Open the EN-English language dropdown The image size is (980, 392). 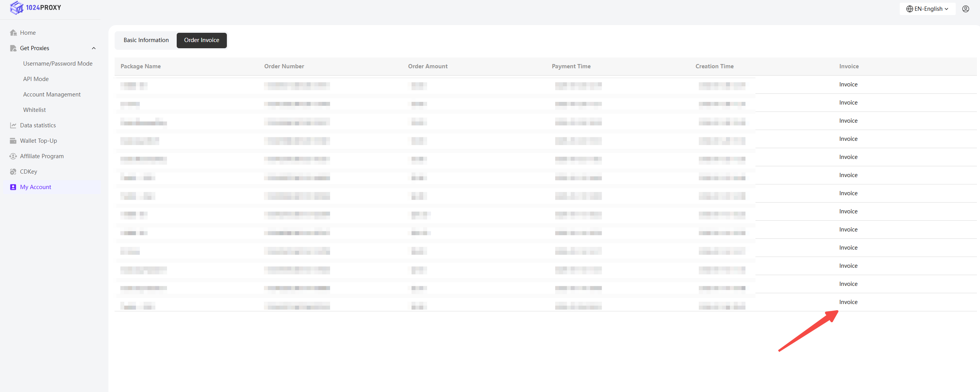[x=927, y=9]
